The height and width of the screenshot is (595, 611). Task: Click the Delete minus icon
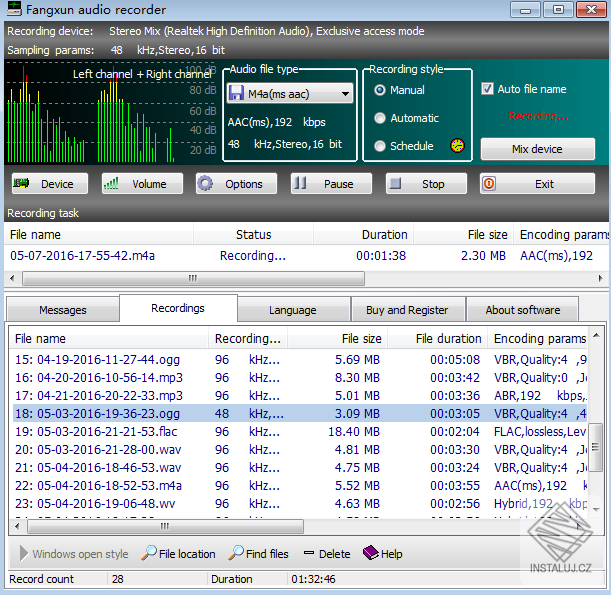[x=309, y=553]
